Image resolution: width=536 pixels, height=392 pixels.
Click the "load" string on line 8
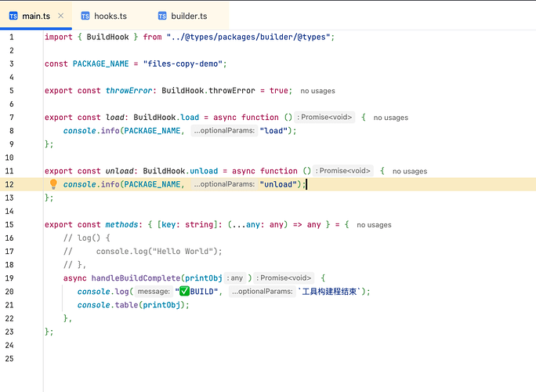[273, 131]
